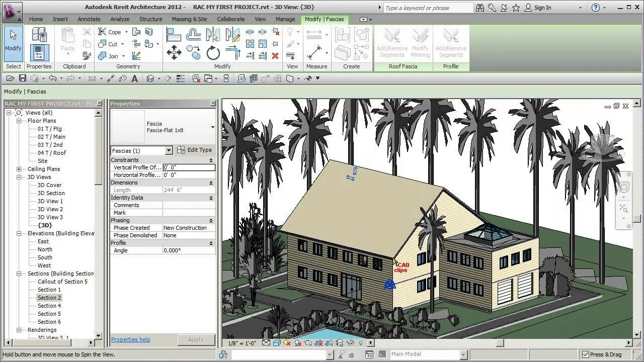
Task: Click Temporary Hide/Isolate glasses icon
Action: point(350,343)
